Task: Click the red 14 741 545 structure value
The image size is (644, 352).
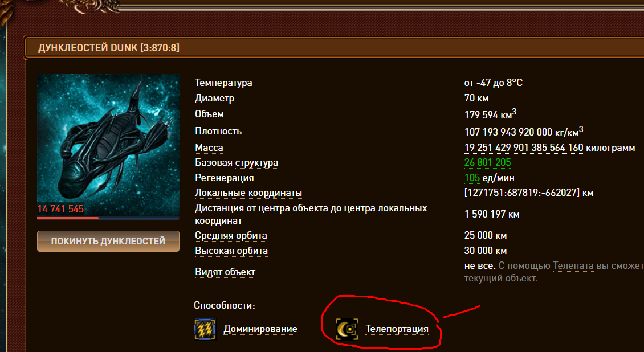Action: tap(60, 209)
